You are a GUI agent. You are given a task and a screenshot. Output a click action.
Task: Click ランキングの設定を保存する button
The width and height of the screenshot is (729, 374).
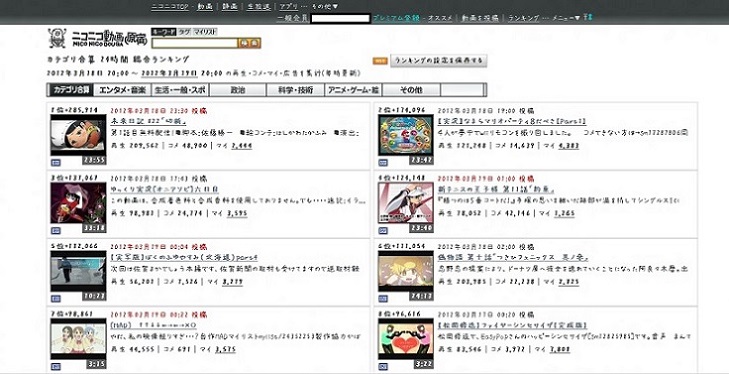pos(438,60)
